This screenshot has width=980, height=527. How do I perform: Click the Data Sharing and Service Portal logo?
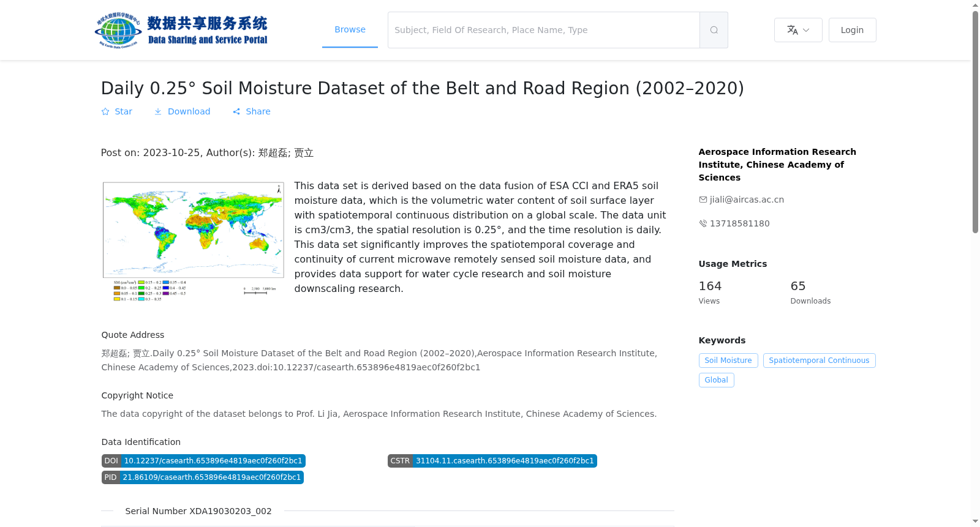pyautogui.click(x=181, y=30)
